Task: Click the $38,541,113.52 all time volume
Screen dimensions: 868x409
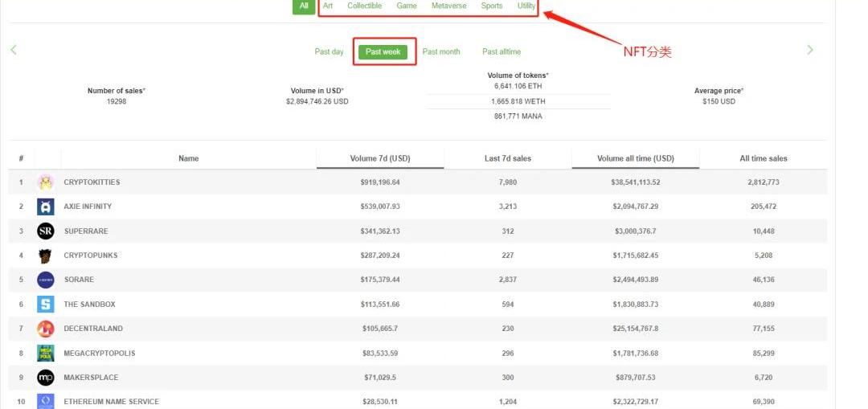Action: [636, 182]
